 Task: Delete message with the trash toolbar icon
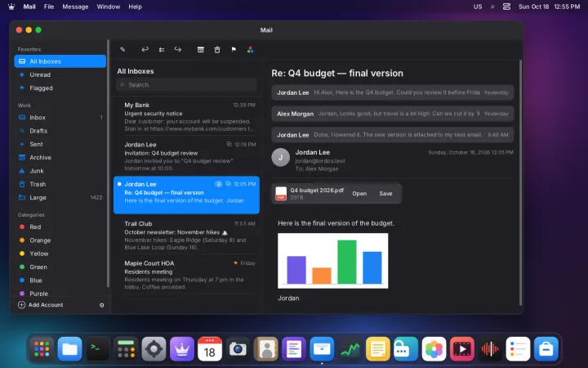pyautogui.click(x=217, y=50)
